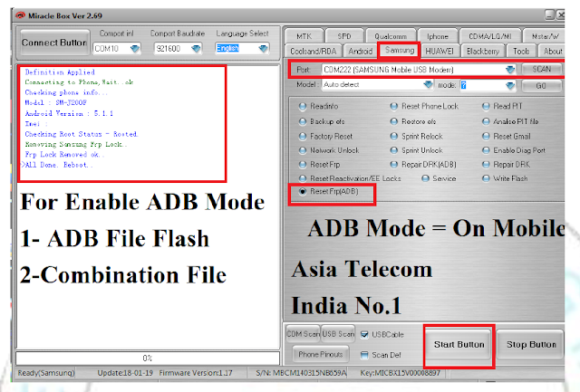580x392 pixels.
Task: Select the Write Flash option
Action: point(486,178)
